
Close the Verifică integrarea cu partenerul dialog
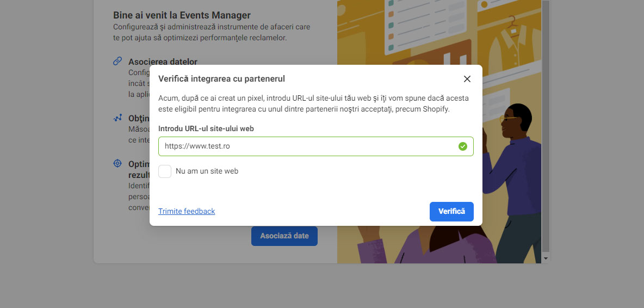point(467,79)
